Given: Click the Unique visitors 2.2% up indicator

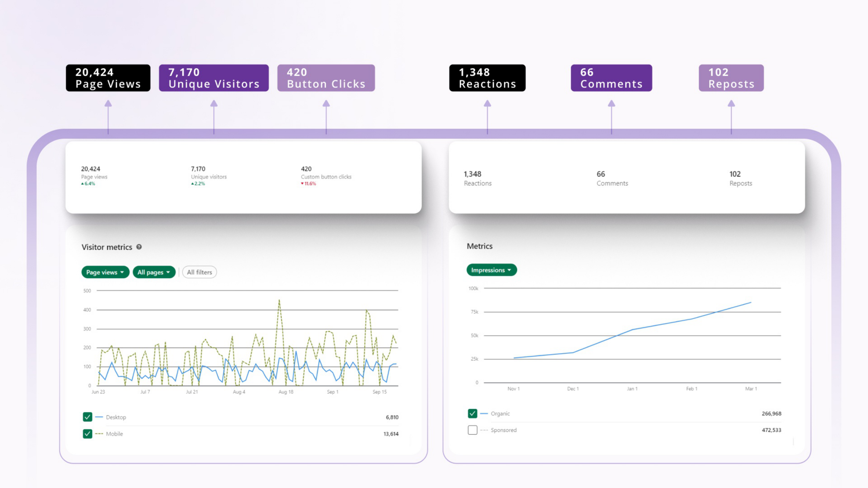Looking at the screenshot, I should [198, 183].
